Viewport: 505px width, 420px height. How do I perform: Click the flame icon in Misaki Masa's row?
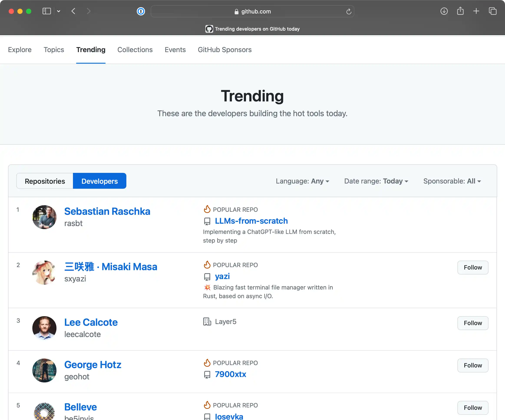tap(207, 265)
